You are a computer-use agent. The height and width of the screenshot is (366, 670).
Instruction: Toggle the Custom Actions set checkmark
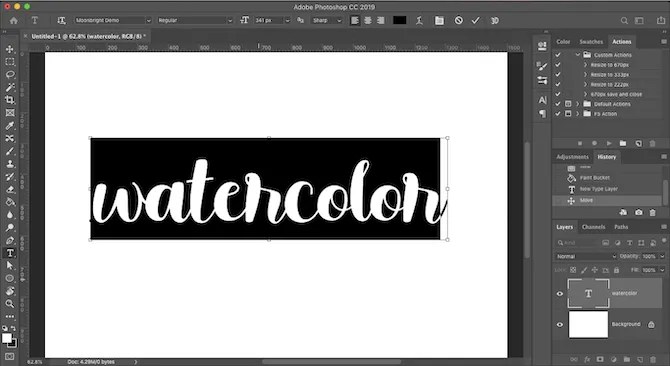(558, 55)
